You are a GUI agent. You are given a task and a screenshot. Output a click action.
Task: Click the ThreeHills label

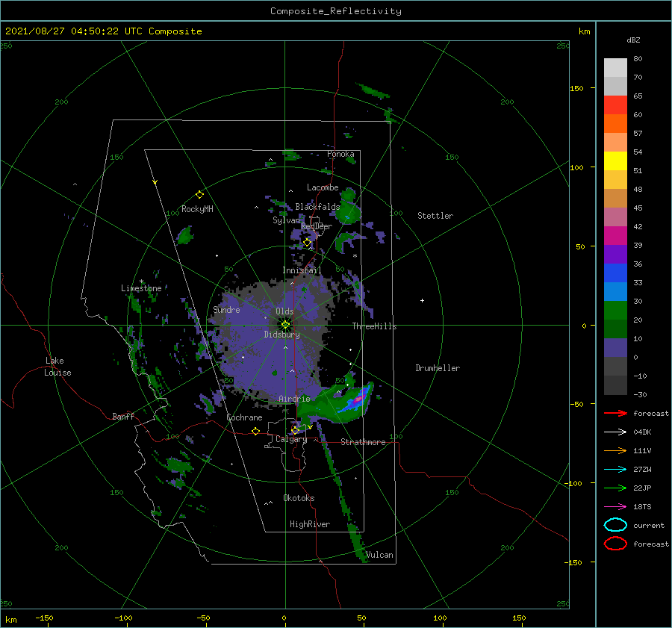374,326
